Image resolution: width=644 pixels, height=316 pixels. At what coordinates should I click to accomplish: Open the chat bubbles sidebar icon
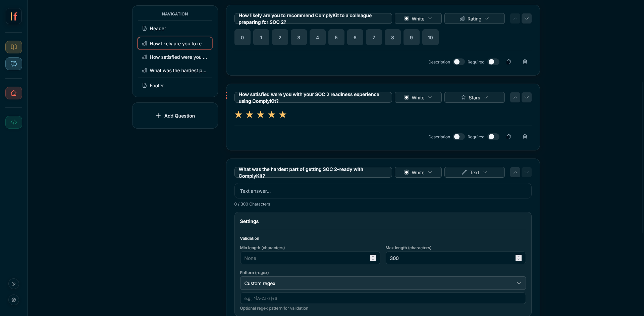point(14,64)
